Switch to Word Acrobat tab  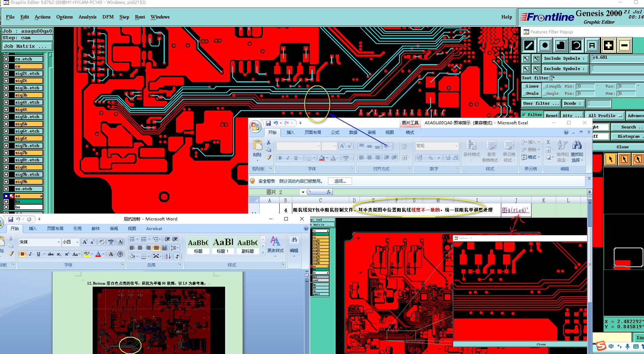point(154,229)
